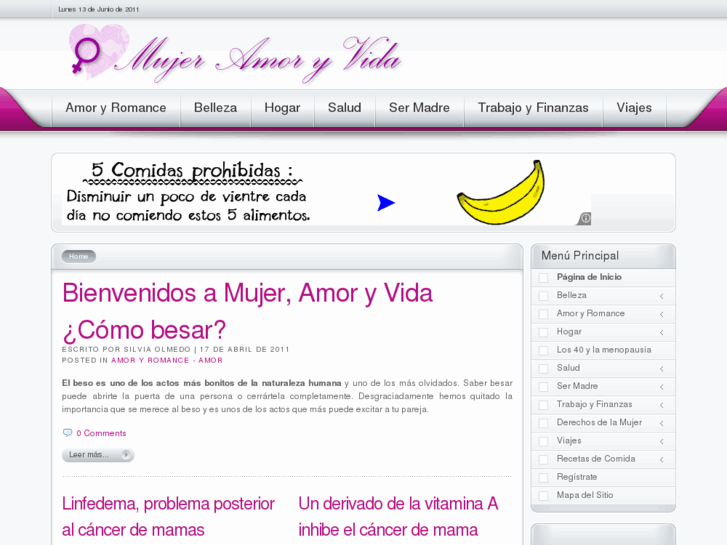Expand the Hogar submenu arrow in sidebar

coord(662,332)
